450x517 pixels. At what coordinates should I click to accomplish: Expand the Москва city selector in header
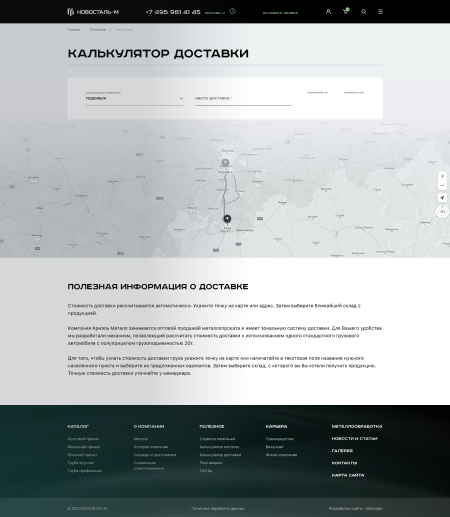pos(215,13)
